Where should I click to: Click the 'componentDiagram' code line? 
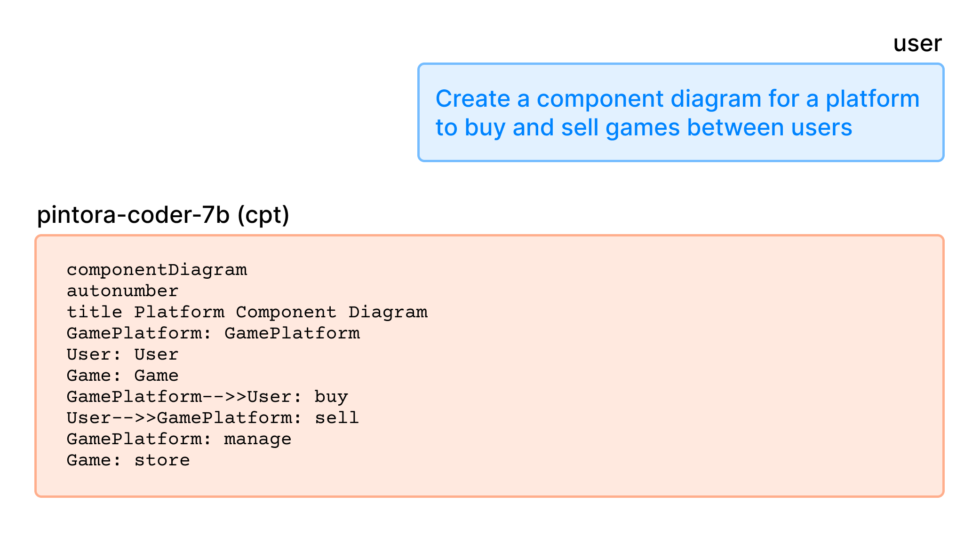(x=157, y=270)
